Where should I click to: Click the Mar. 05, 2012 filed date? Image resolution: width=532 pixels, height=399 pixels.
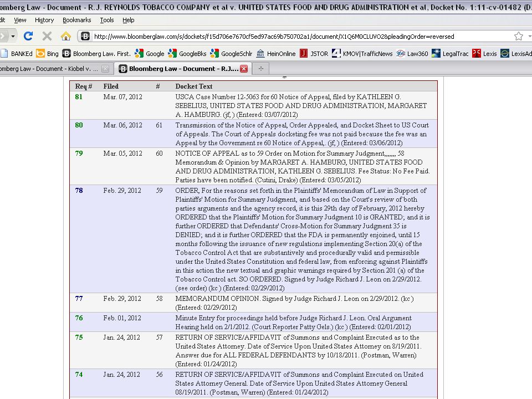(123, 153)
